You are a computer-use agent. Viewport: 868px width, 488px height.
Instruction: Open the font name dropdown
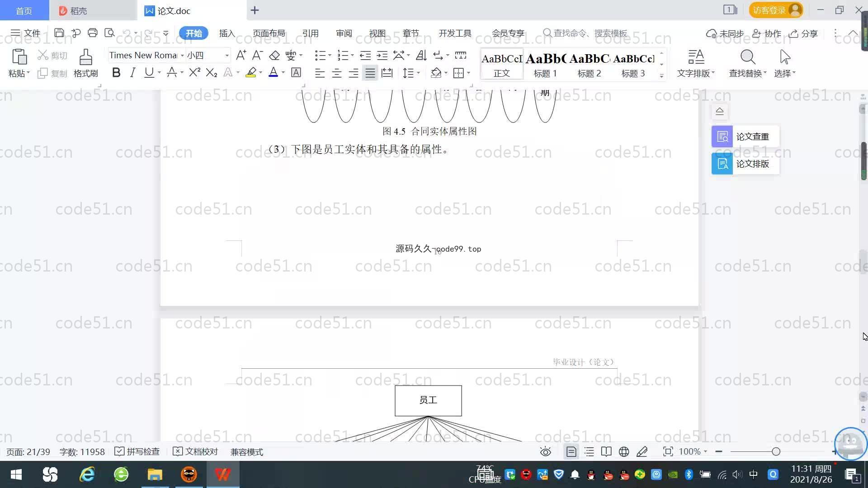(182, 56)
